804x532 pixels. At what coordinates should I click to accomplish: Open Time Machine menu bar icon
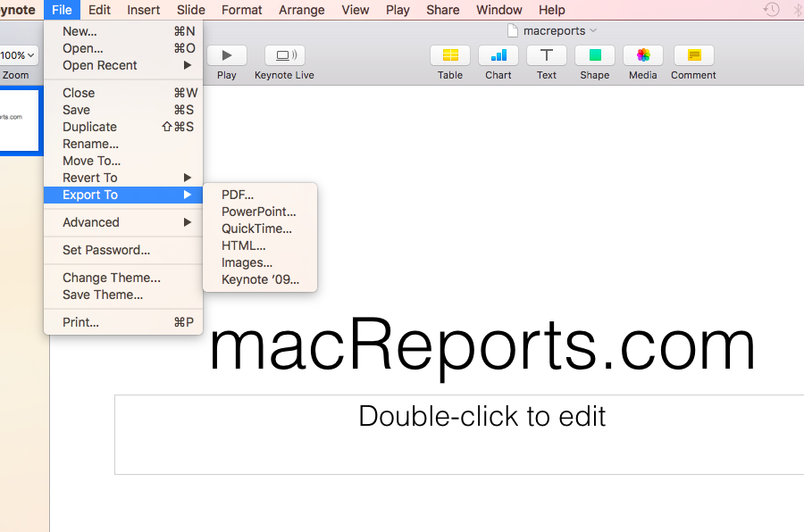[771, 9]
